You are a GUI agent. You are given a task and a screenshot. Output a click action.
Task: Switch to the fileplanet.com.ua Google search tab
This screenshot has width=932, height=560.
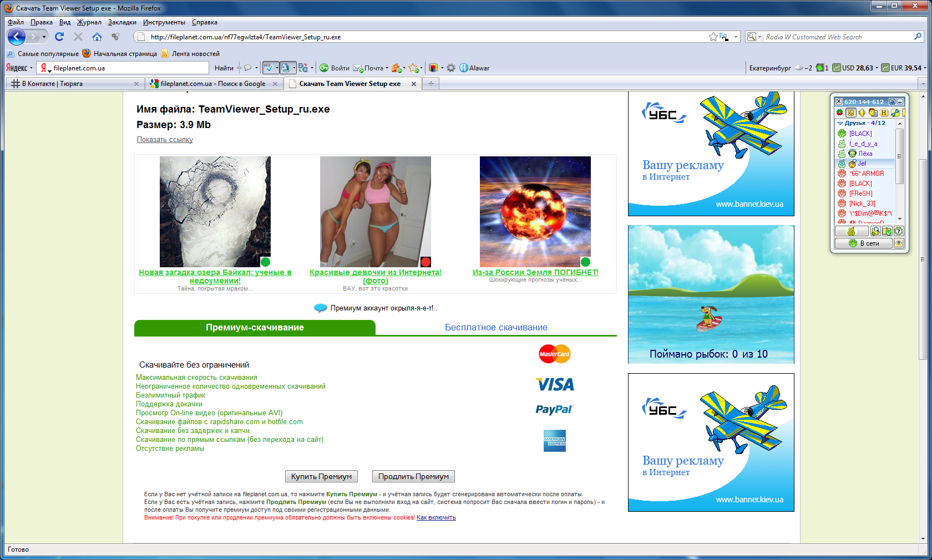(214, 84)
